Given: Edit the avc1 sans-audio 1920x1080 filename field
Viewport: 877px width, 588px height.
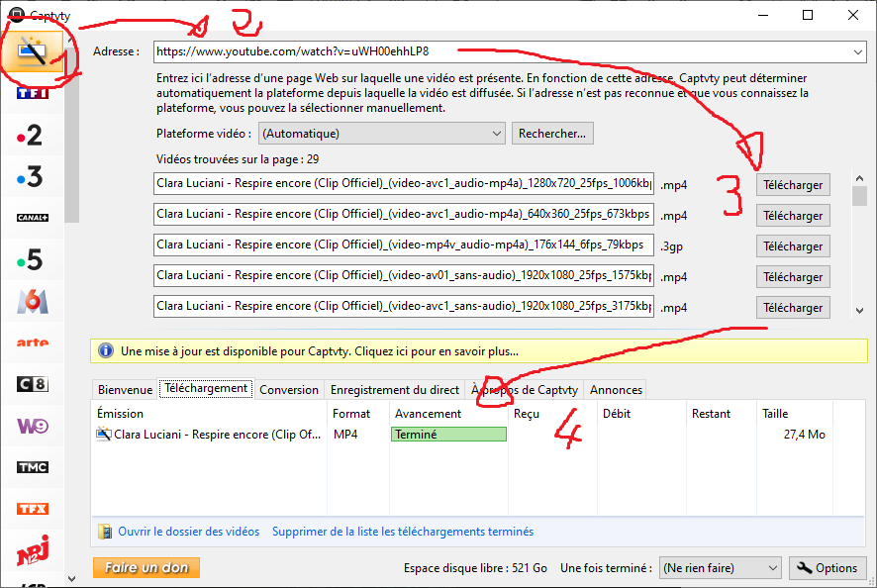Looking at the screenshot, I should [x=404, y=307].
